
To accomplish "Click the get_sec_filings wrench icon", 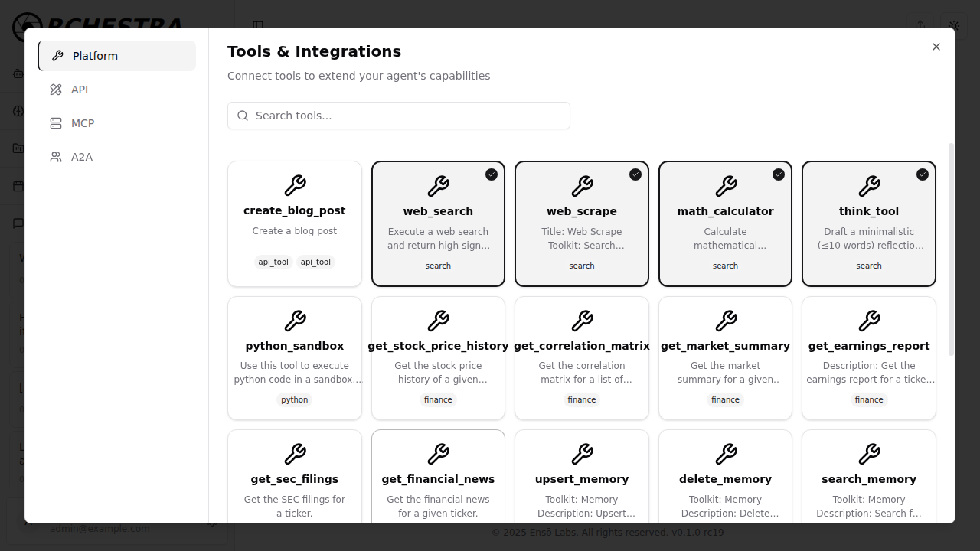I will (x=295, y=454).
